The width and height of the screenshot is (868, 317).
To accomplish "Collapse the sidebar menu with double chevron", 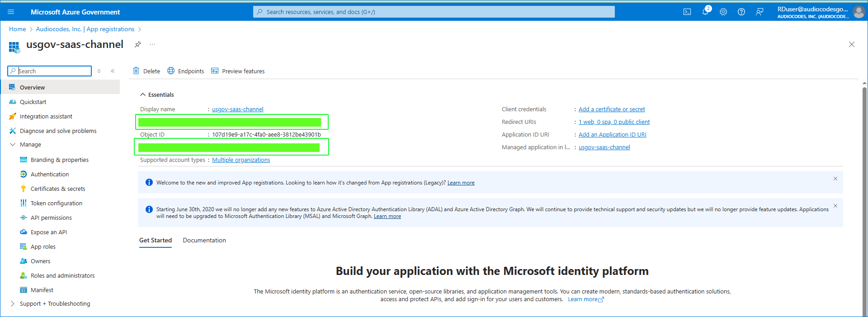I will 113,71.
